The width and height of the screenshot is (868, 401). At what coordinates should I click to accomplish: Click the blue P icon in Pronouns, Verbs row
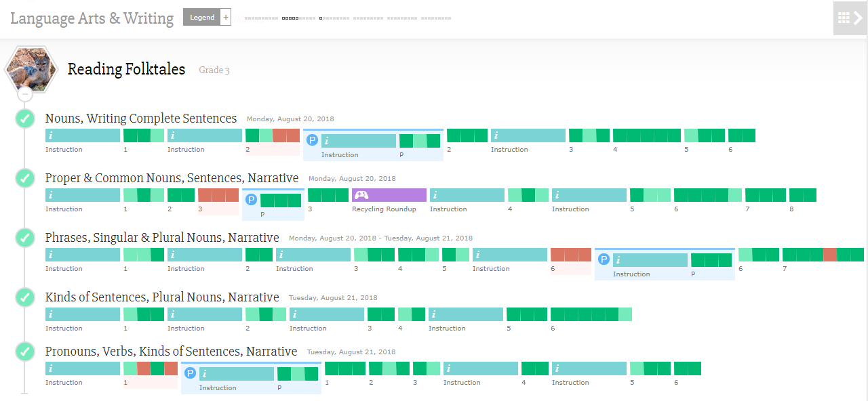click(x=190, y=374)
